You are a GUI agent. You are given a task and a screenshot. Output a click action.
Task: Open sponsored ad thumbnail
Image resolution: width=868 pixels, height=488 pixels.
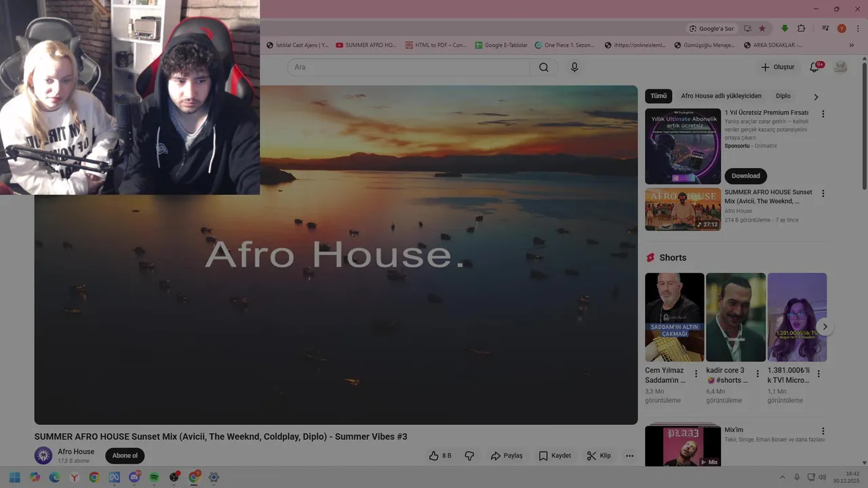coord(683,146)
